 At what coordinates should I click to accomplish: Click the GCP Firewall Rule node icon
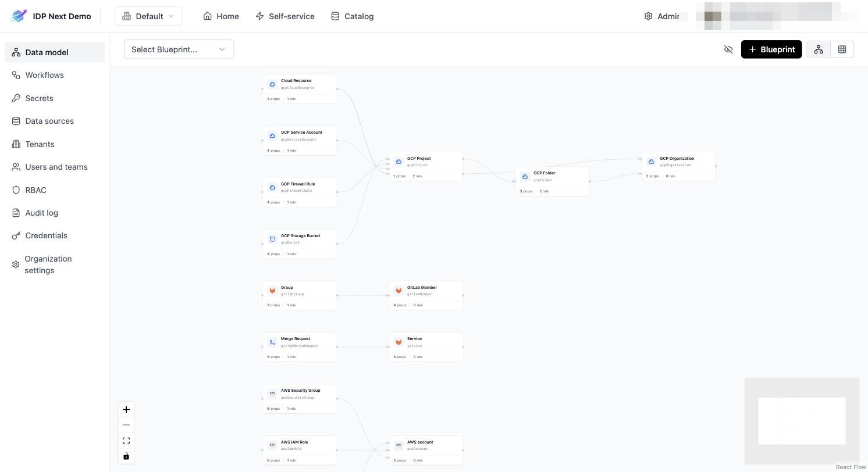pos(272,187)
